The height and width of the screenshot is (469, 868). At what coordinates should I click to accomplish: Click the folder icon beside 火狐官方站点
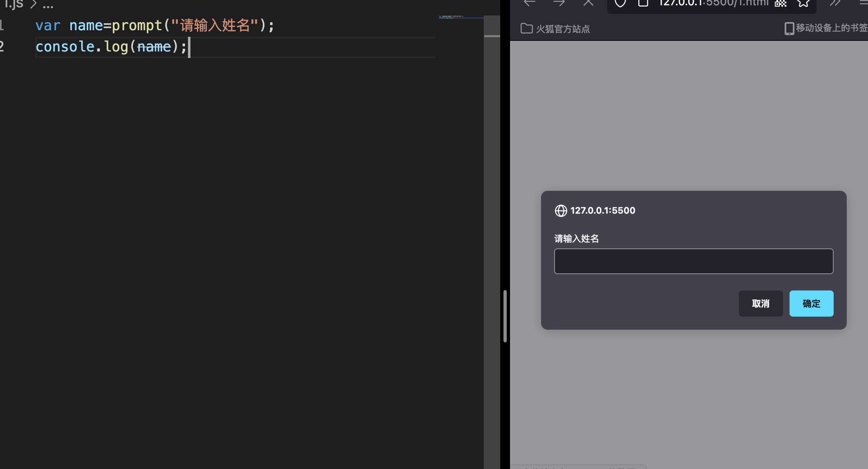(526, 29)
